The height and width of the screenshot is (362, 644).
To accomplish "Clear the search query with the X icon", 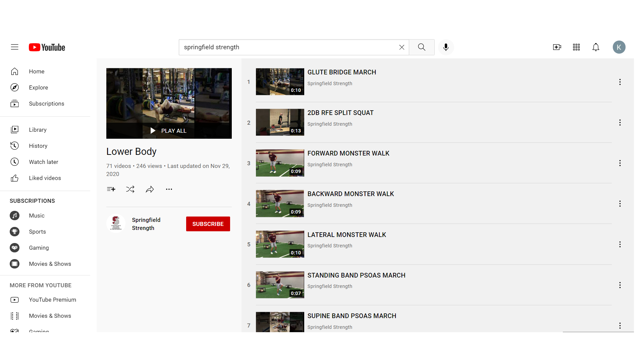I will (401, 47).
